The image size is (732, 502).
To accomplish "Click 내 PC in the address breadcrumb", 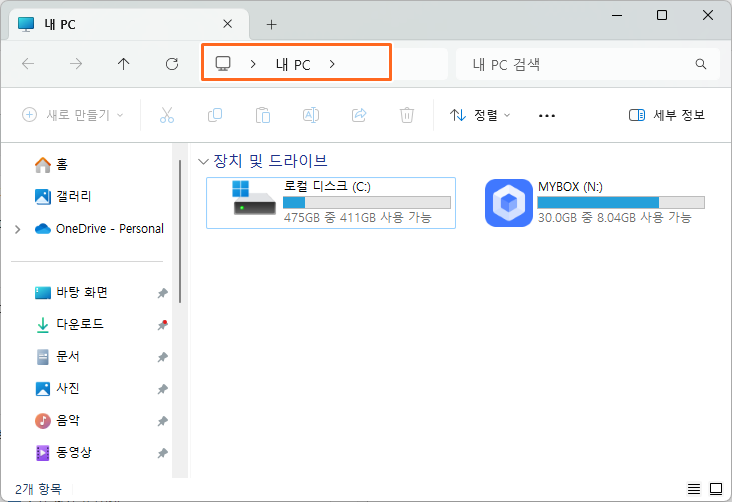I will [x=293, y=64].
